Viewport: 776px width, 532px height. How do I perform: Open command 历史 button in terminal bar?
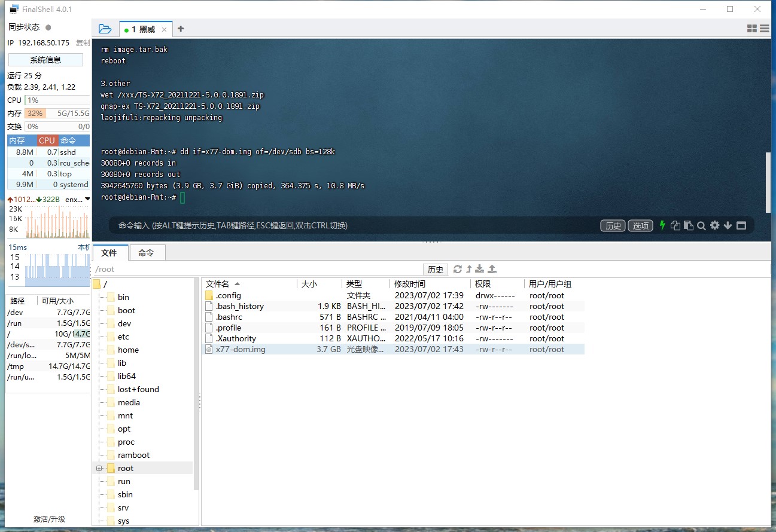[x=613, y=225]
